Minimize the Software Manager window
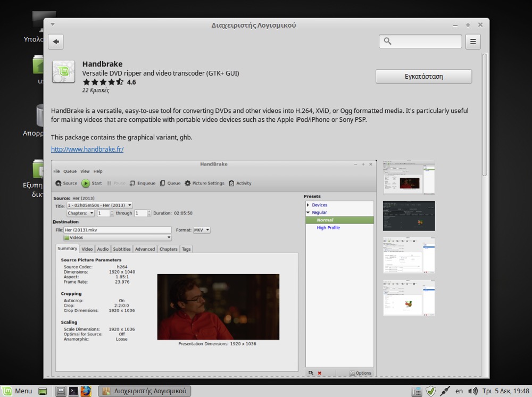The height and width of the screenshot is (397, 532). click(x=455, y=25)
